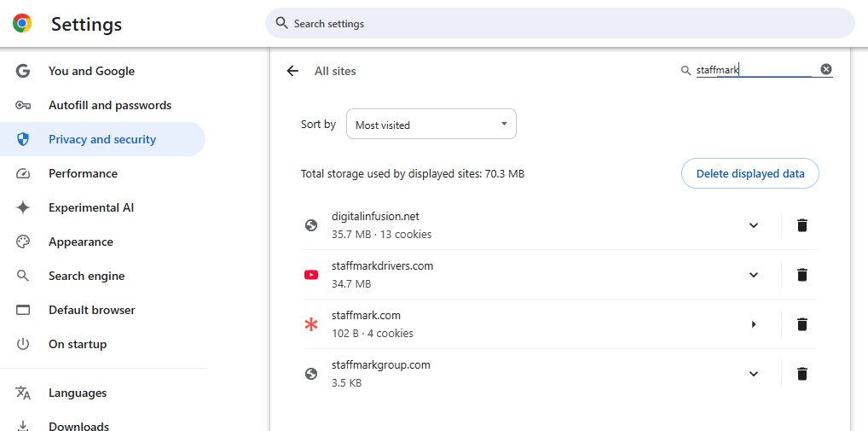
Task: Remove staffmark.com data via trash icon
Action: 801,324
